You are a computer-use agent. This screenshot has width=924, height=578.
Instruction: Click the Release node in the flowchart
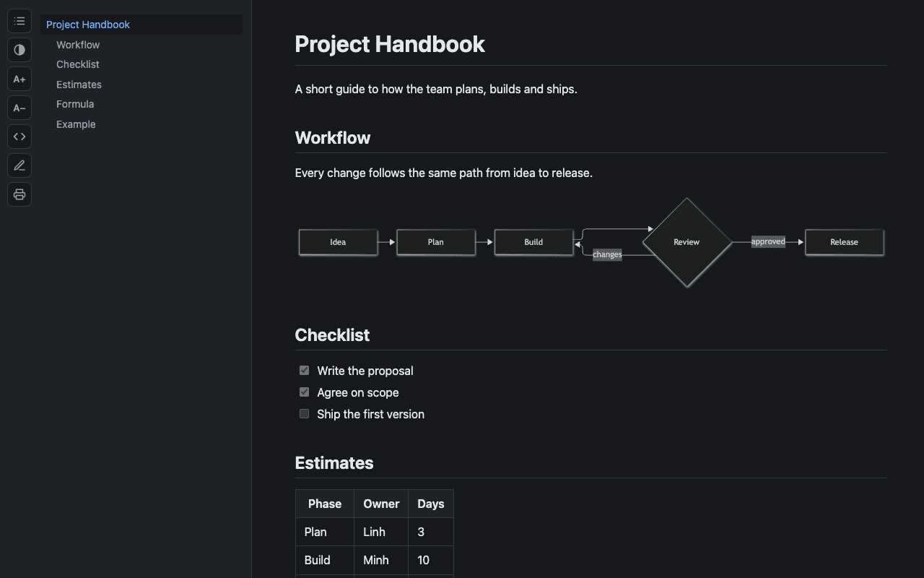click(x=844, y=242)
